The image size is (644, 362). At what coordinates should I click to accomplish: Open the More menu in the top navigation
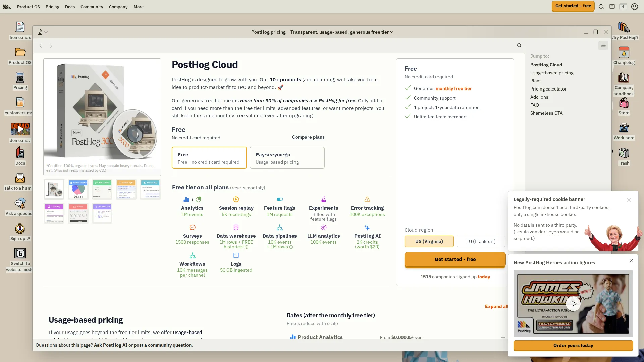(x=138, y=7)
